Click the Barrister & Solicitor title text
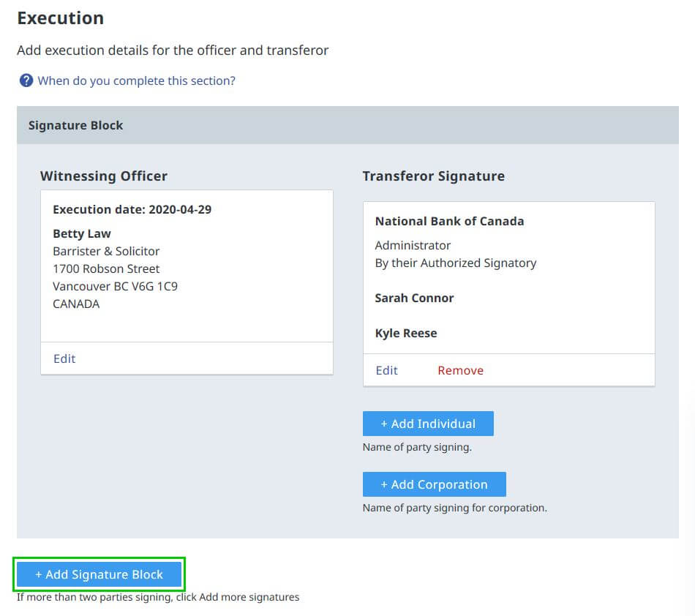This screenshot has width=695, height=616. click(x=106, y=251)
